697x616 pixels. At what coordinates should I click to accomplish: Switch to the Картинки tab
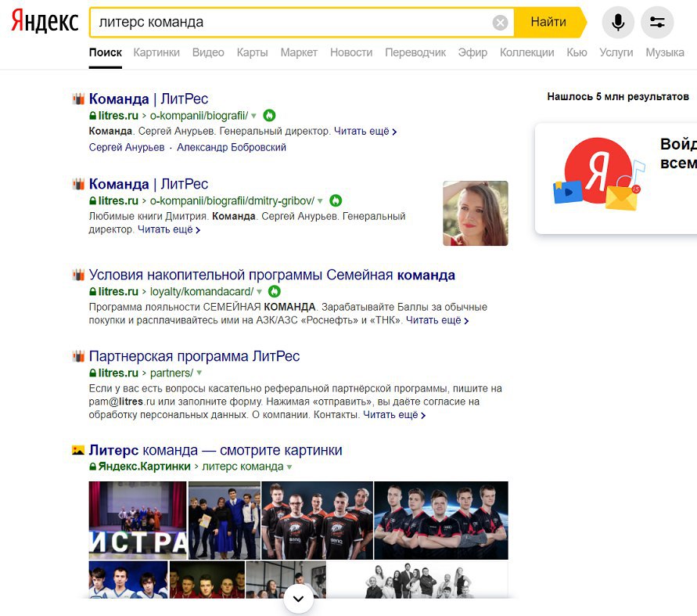(x=156, y=52)
